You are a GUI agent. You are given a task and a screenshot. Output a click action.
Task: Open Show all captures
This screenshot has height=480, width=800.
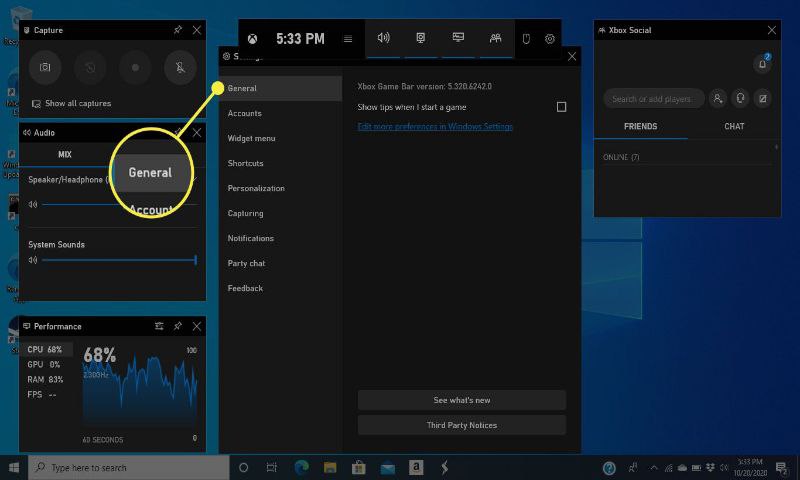(71, 104)
